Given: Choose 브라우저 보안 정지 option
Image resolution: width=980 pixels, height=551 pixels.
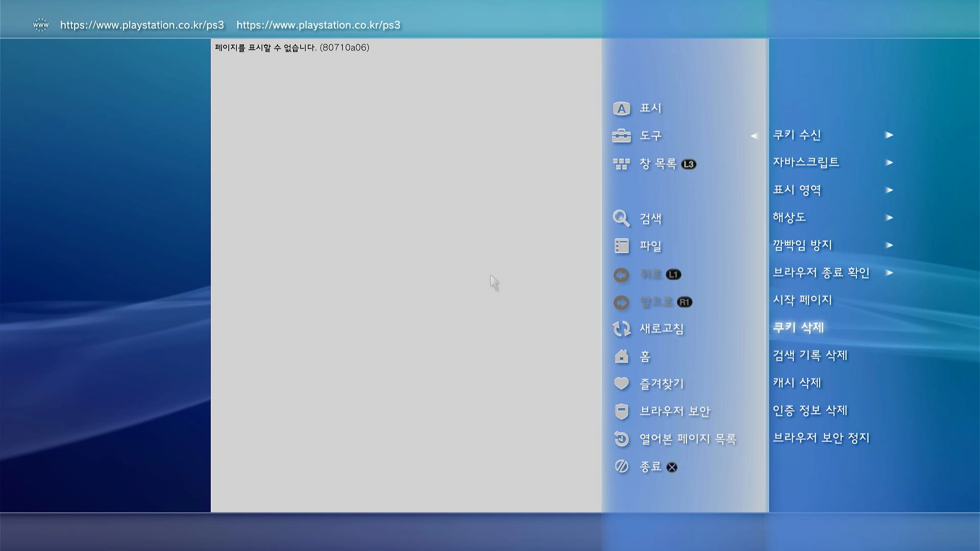Looking at the screenshot, I should click(821, 438).
